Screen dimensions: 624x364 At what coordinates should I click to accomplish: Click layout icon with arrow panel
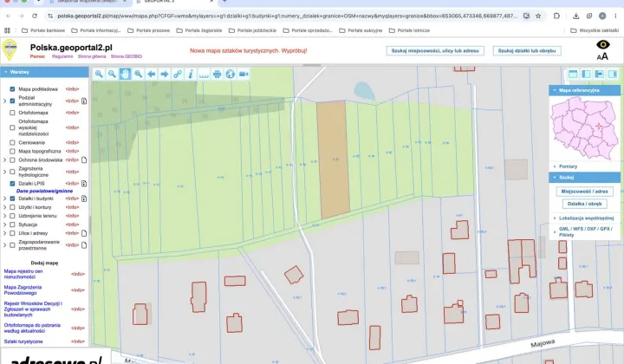pyautogui.click(x=599, y=74)
